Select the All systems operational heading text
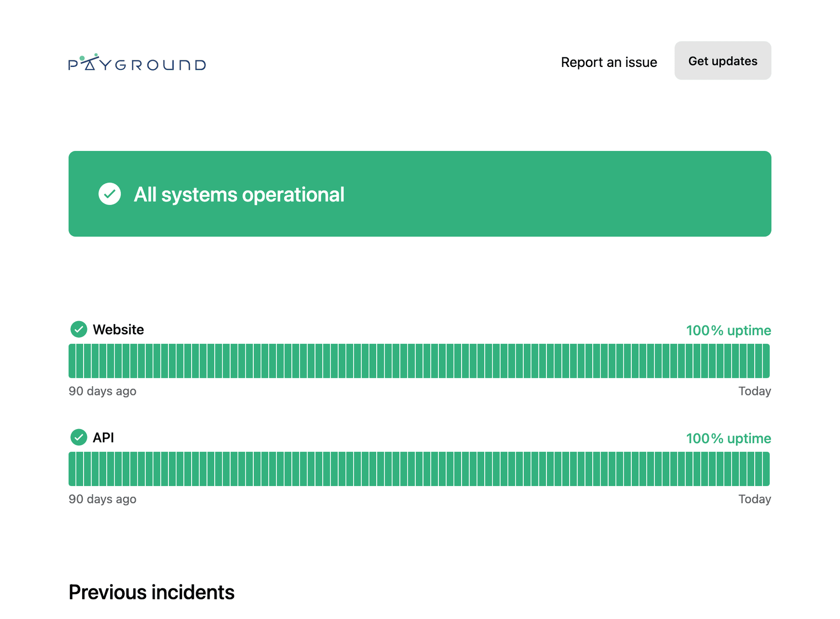The image size is (840, 619). [239, 194]
